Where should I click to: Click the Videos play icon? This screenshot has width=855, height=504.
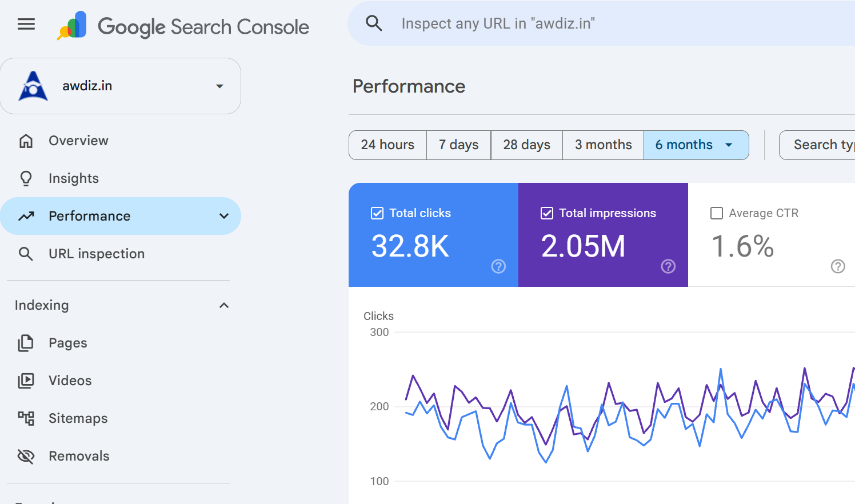pyautogui.click(x=26, y=381)
